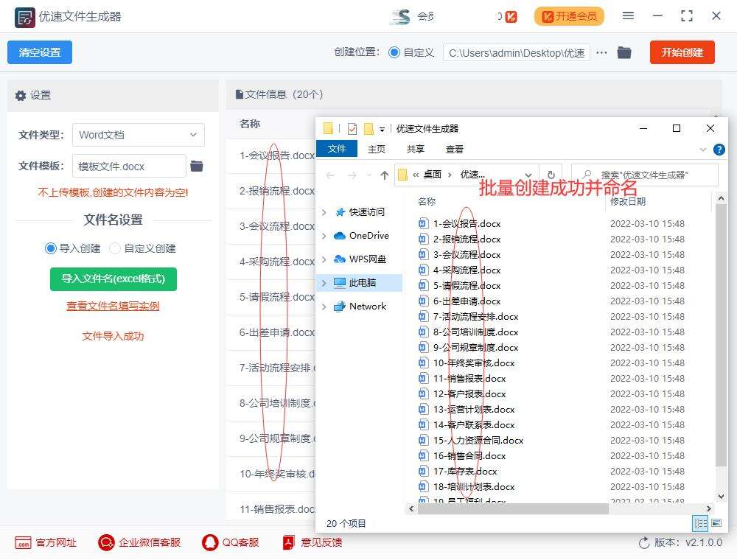Screen dimensions: 737x560
Task: Select 此电脑 in navigation pane
Action: [362, 282]
